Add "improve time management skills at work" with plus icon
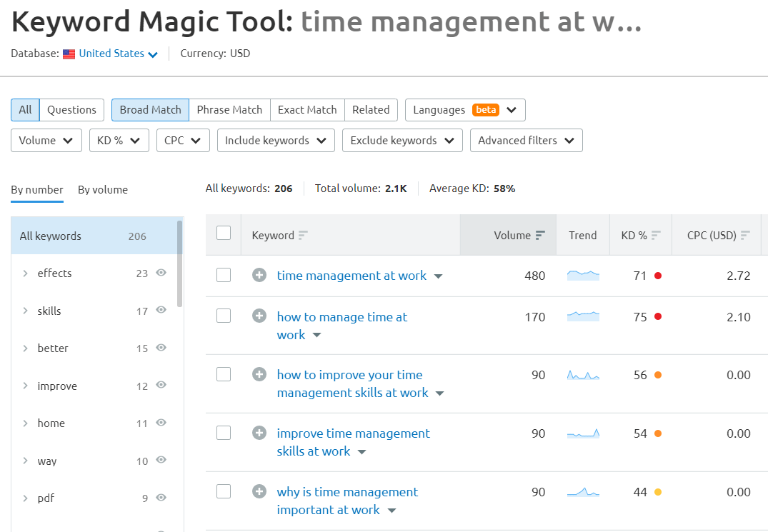Screen dimensions: 768x532 tap(259, 433)
